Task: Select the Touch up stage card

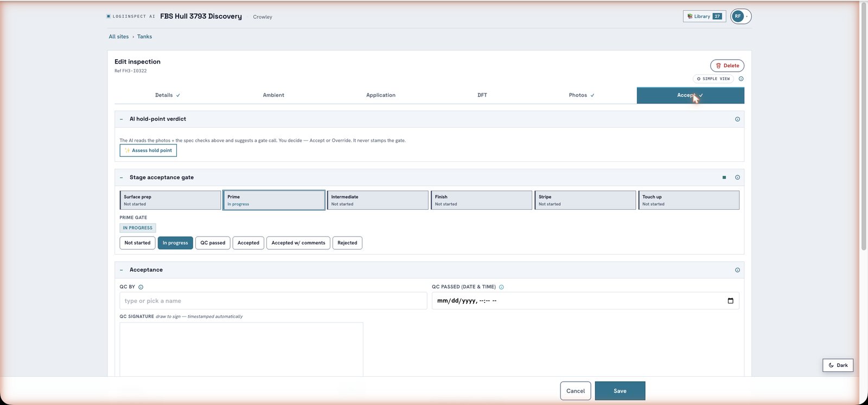Action: tap(689, 200)
